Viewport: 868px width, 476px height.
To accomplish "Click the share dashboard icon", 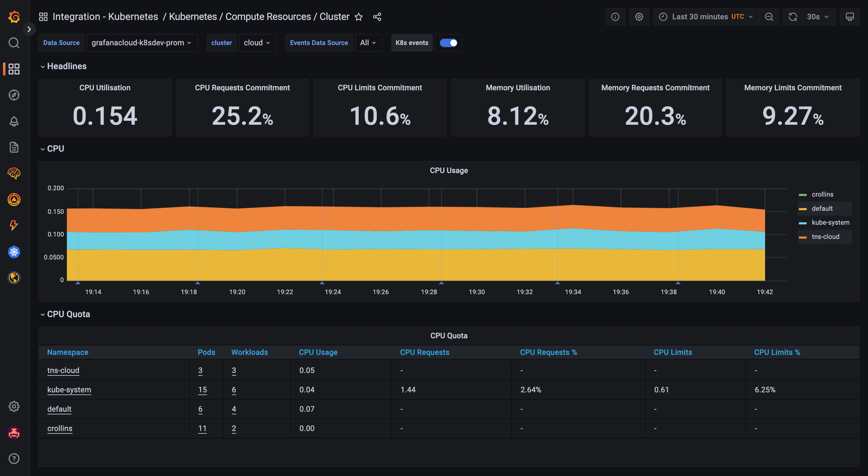I will click(x=377, y=17).
